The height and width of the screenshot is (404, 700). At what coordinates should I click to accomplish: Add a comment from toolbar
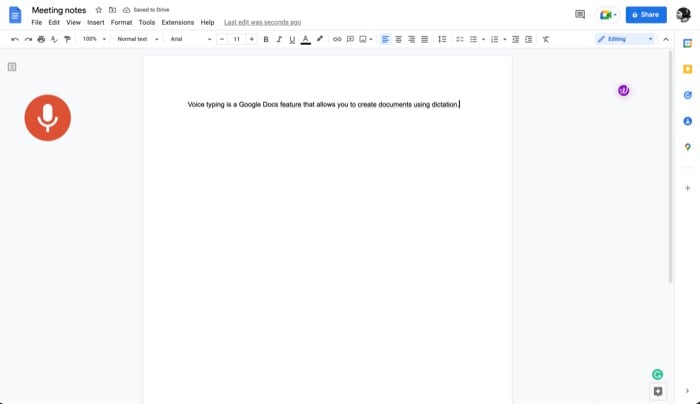[350, 39]
